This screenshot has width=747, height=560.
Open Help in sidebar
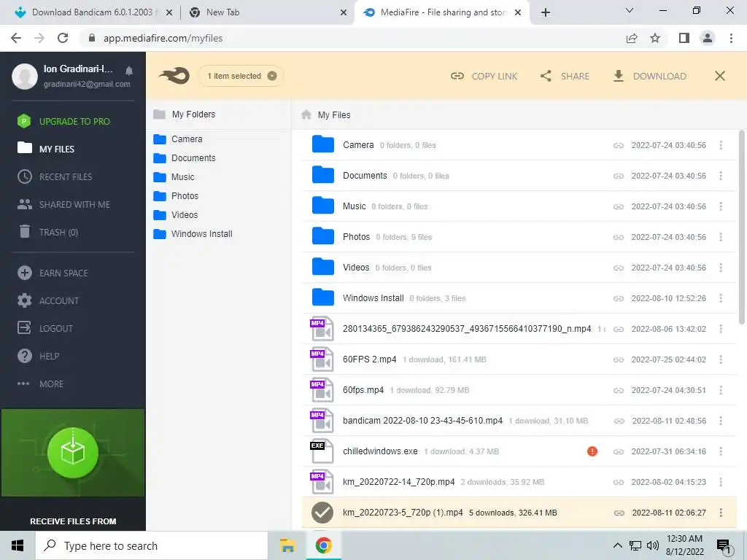point(38,356)
